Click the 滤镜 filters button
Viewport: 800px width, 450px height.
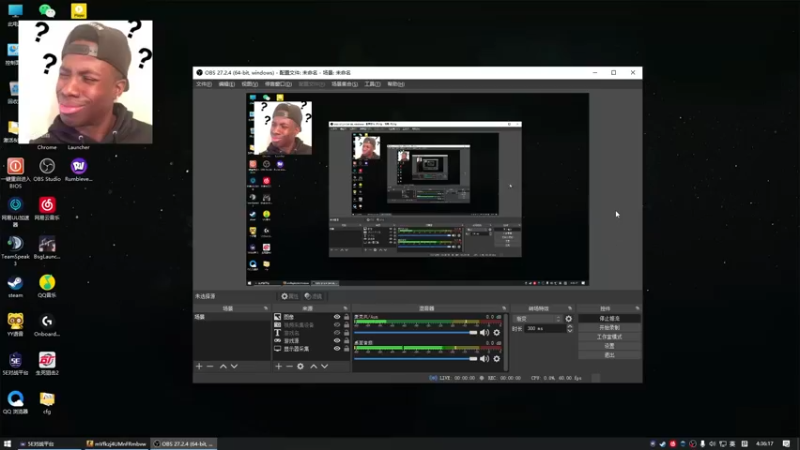313,296
